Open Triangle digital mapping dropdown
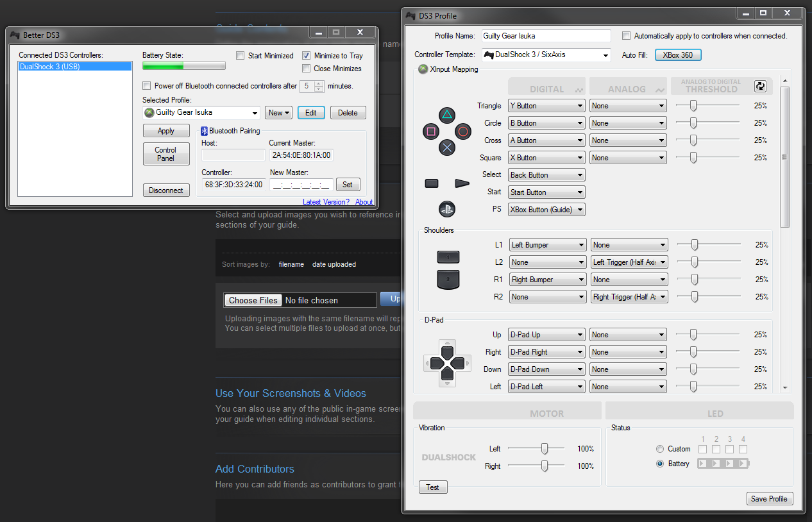 click(546, 106)
